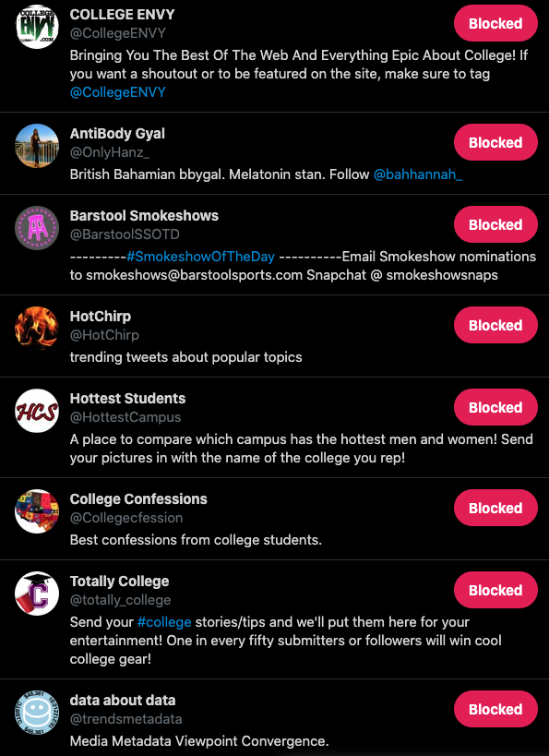Toggle Blocked button for College Confessions
Image resolution: width=549 pixels, height=756 pixels.
[495, 508]
